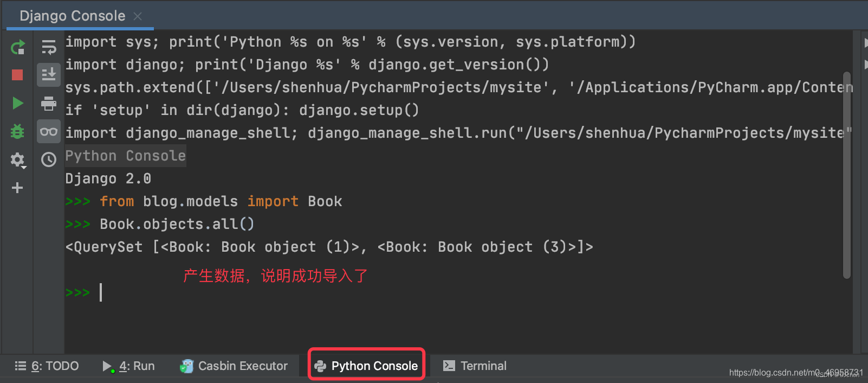The width and height of the screenshot is (868, 383).
Task: Click 'from blog.models import Book' line
Action: 204,201
